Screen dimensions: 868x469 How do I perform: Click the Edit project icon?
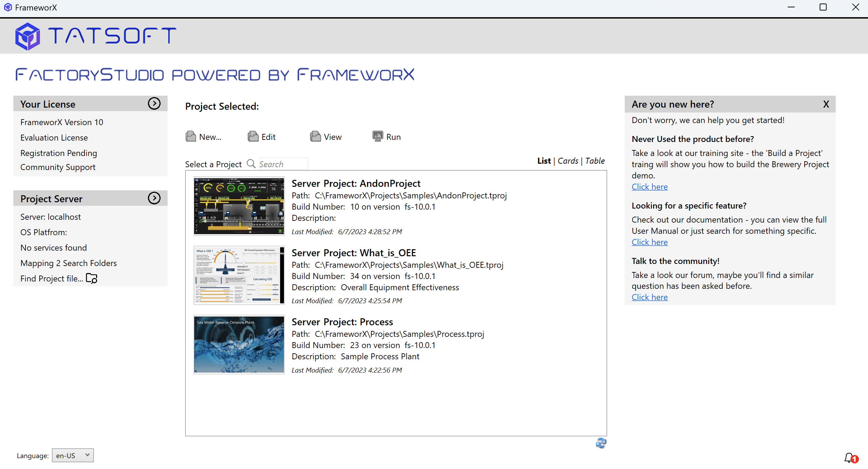click(x=253, y=136)
